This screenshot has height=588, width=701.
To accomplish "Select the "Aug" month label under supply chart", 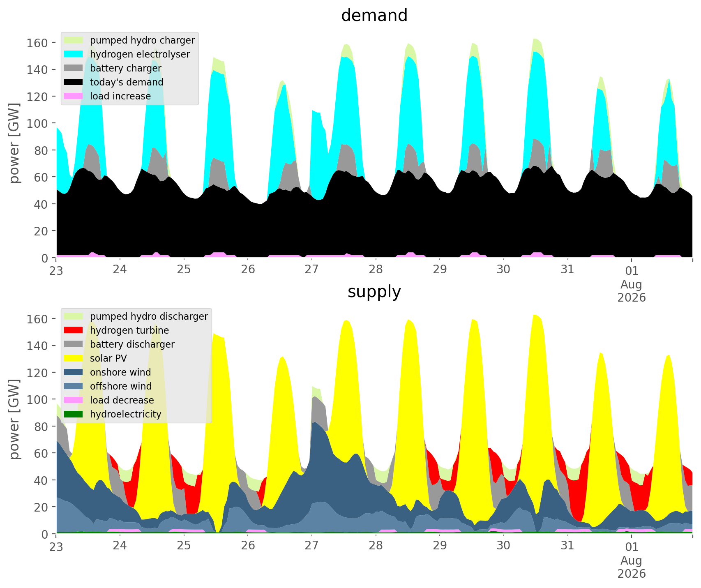I will pos(631,560).
